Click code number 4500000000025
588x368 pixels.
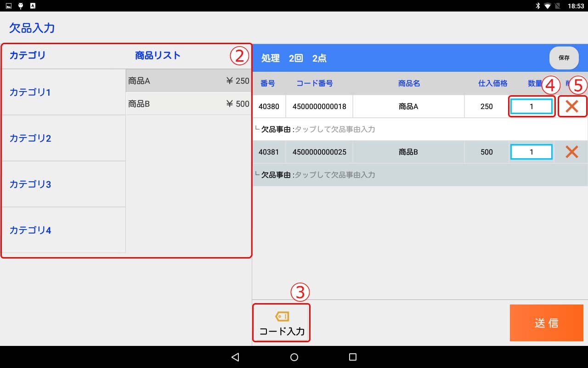coord(319,152)
